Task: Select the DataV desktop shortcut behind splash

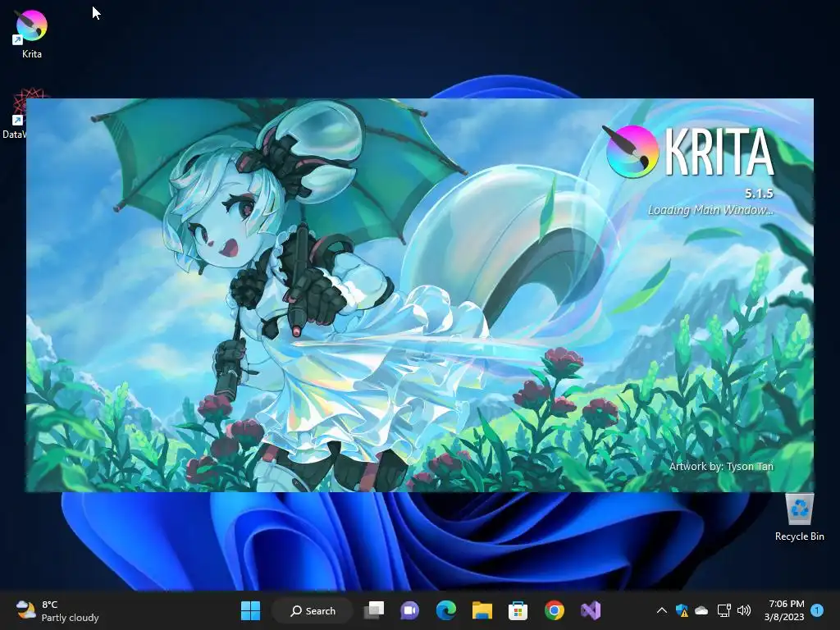Action: pyautogui.click(x=15, y=115)
